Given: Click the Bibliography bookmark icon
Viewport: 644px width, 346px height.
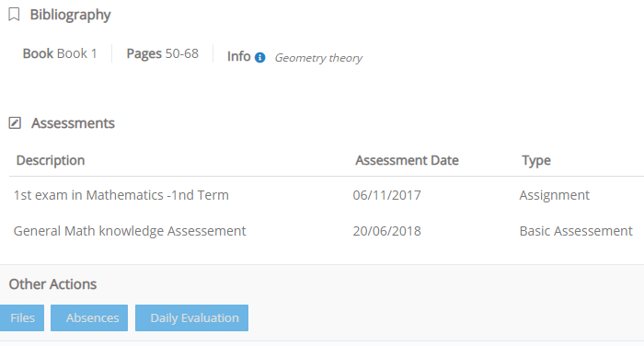Looking at the screenshot, I should coord(14,15).
